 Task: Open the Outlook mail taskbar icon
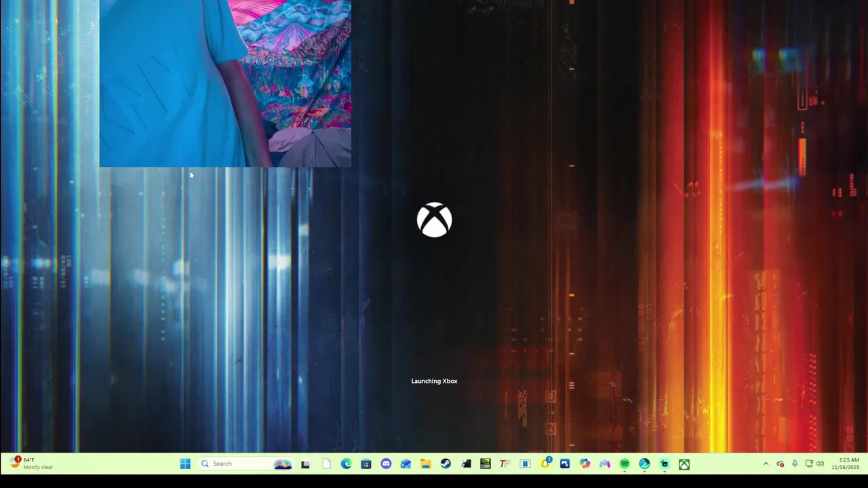[406, 464]
